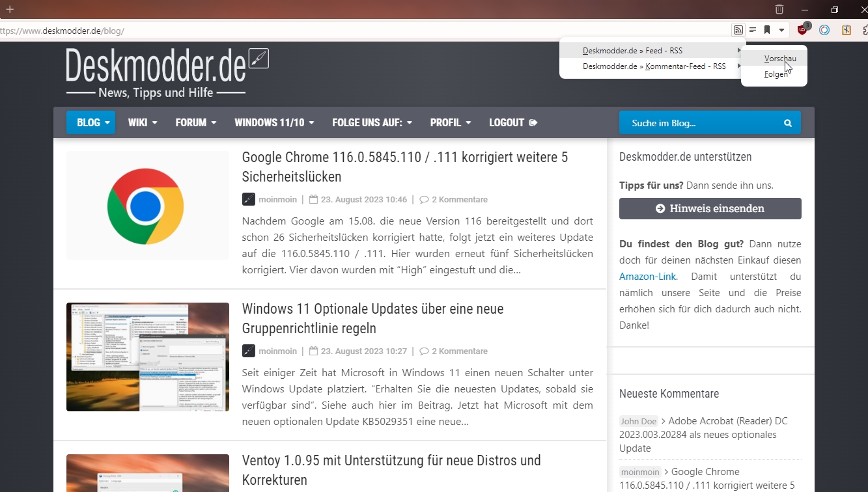This screenshot has height=492, width=868.
Task: Click the RSS feed icon in address bar
Action: (x=738, y=30)
